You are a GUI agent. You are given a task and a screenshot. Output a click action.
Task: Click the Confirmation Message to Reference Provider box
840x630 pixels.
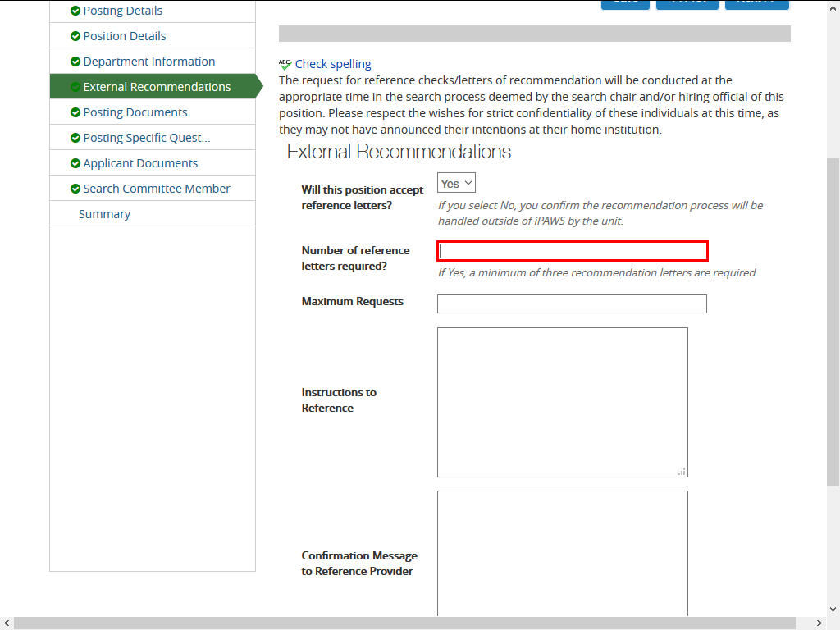(x=562, y=554)
